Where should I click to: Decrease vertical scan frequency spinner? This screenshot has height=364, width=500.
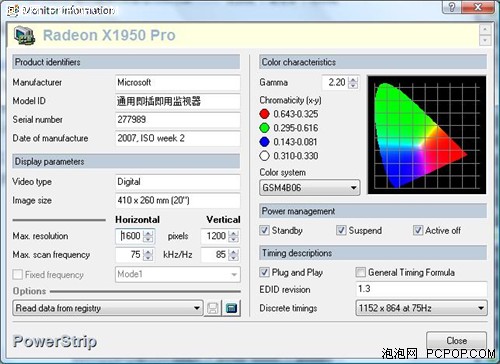point(234,258)
